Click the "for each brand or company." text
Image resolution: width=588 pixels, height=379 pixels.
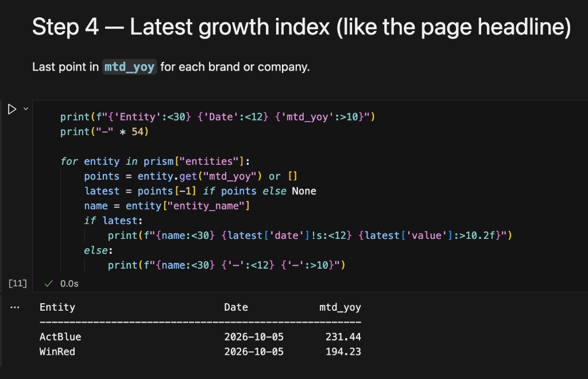pos(235,67)
